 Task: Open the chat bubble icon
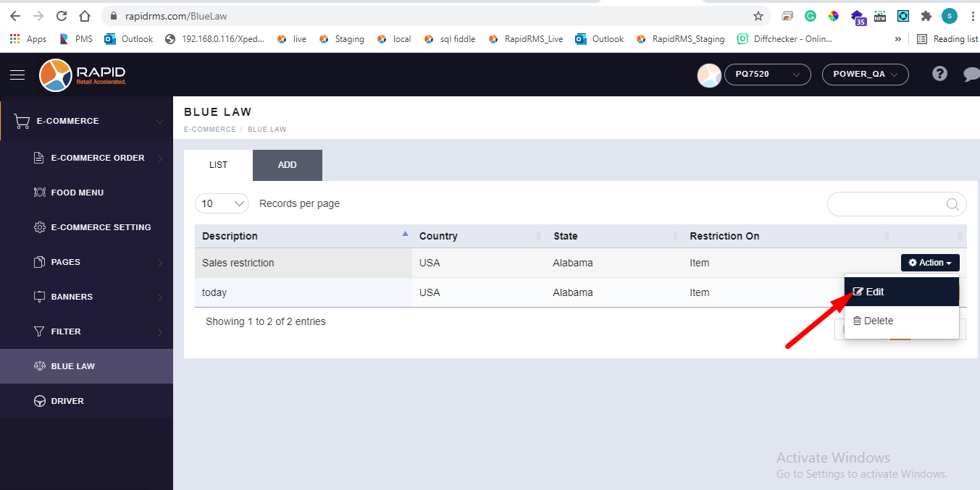tap(971, 74)
